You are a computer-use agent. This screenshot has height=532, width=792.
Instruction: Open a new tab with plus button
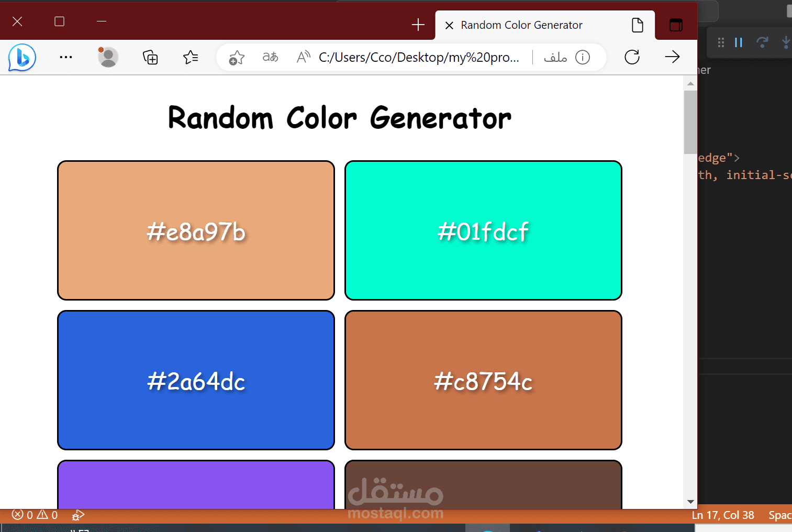(x=418, y=25)
